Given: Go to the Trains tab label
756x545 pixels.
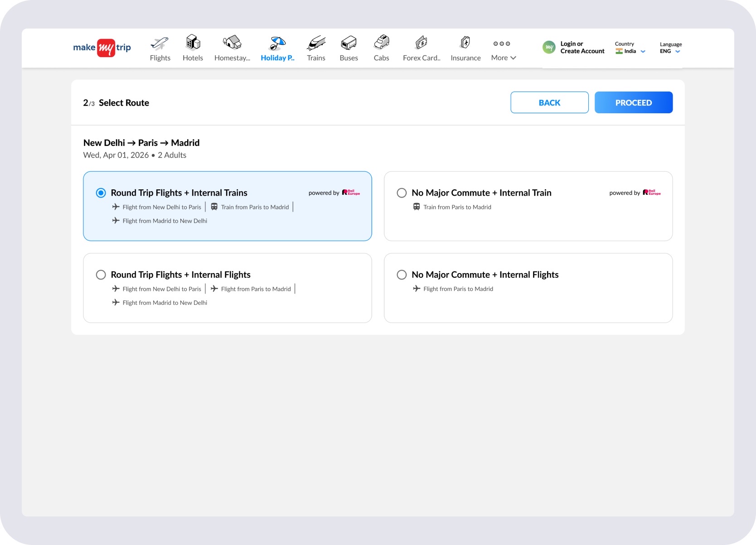Looking at the screenshot, I should (x=316, y=58).
